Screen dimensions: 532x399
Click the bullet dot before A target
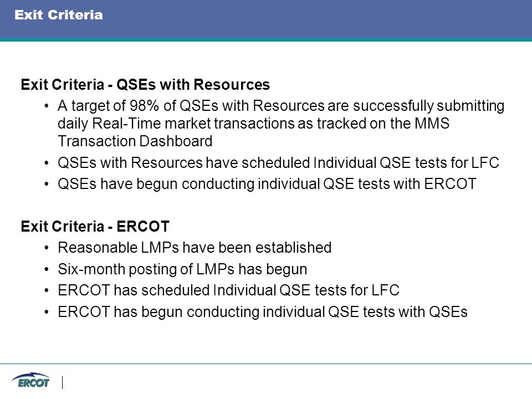(47, 106)
